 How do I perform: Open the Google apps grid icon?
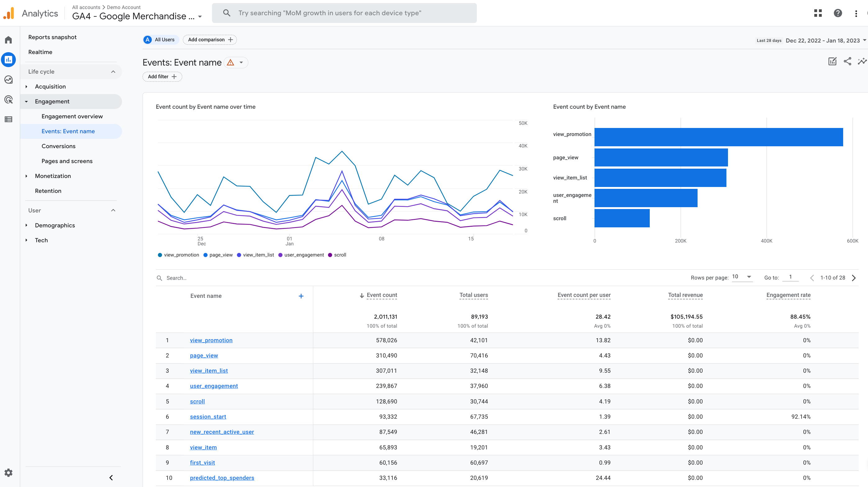pyautogui.click(x=818, y=13)
